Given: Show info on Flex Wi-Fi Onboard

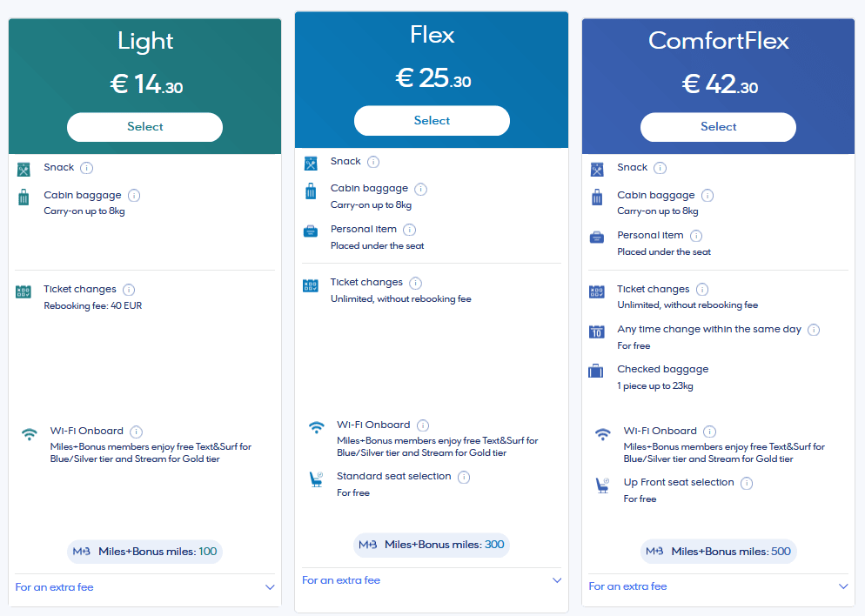Looking at the screenshot, I should pos(423,425).
